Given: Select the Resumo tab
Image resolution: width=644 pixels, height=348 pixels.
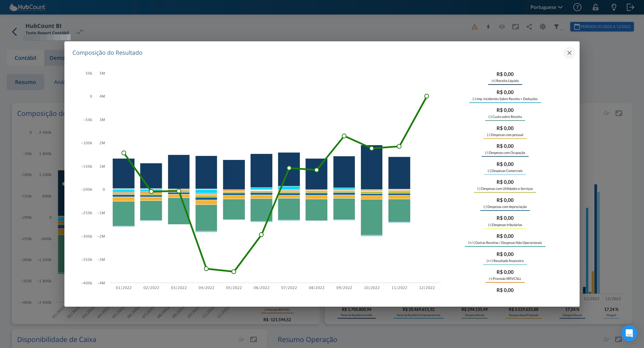Looking at the screenshot, I should point(25,82).
